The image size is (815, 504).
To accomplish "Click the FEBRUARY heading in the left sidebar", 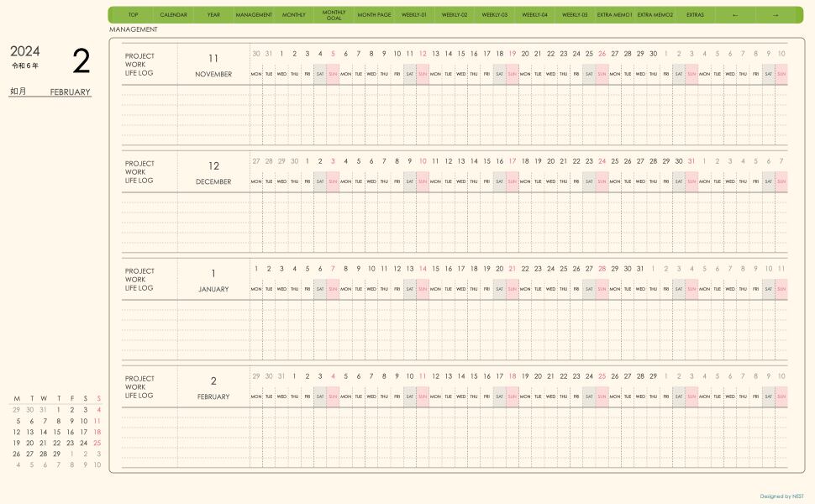I will coord(70,92).
